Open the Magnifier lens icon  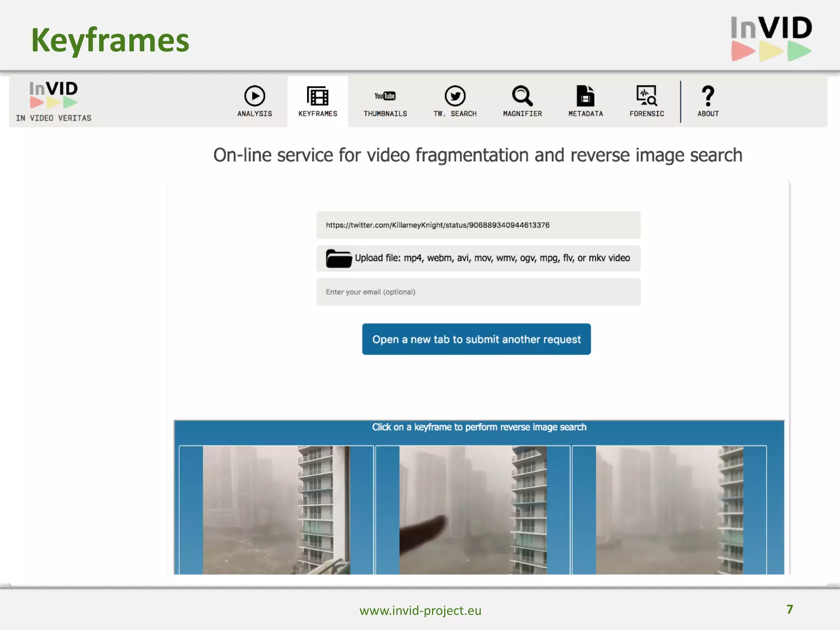click(x=523, y=96)
